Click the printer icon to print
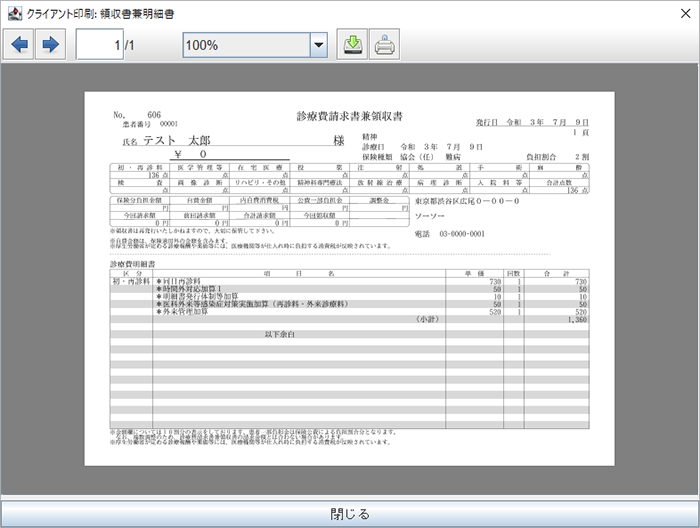The height and width of the screenshot is (528, 700). coord(385,45)
